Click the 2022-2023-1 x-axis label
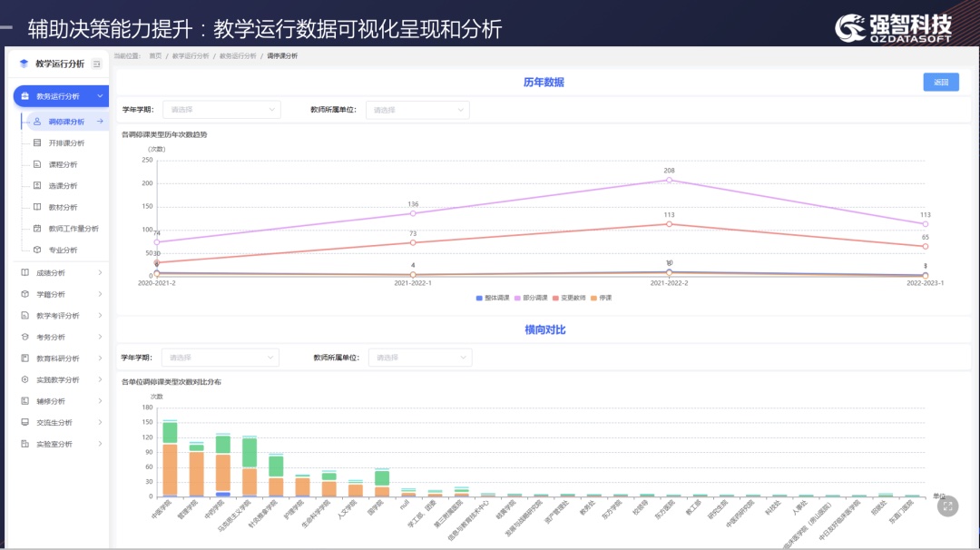Image resolution: width=980 pixels, height=550 pixels. point(925,283)
